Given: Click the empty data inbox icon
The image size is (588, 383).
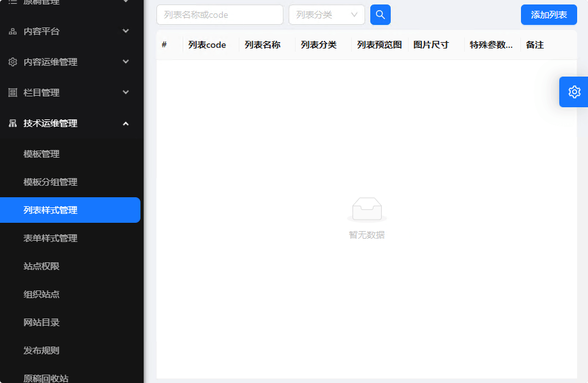Looking at the screenshot, I should pyautogui.click(x=366, y=209).
